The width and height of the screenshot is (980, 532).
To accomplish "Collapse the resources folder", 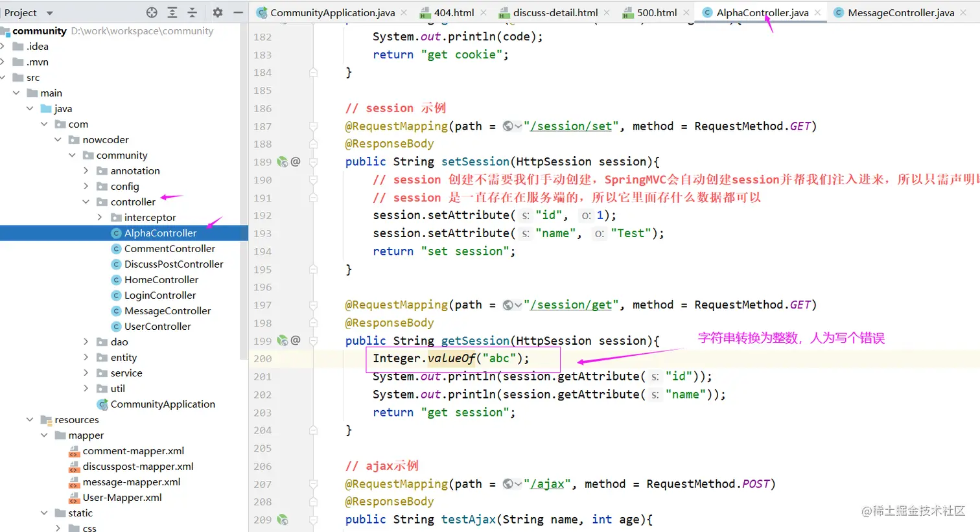I will tap(30, 419).
